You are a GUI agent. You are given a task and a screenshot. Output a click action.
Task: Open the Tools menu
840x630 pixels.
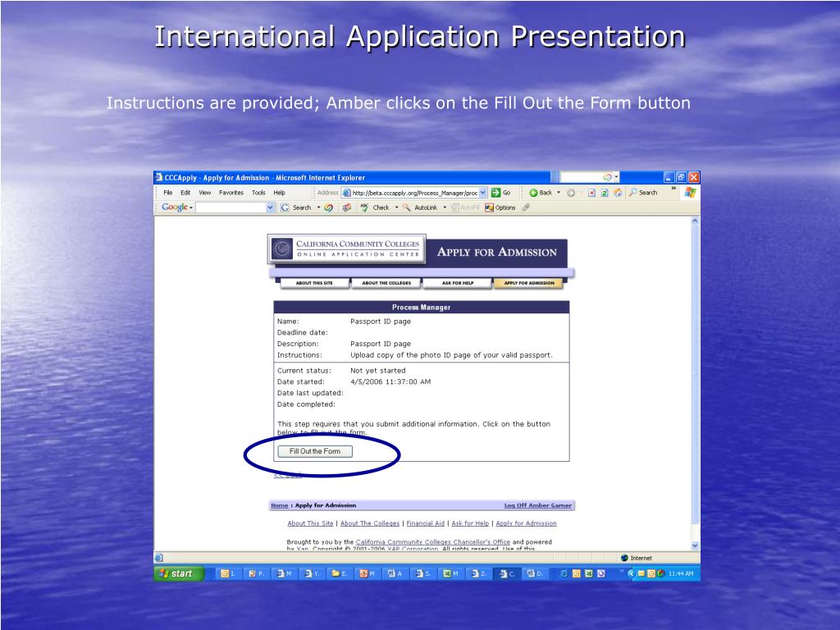(258, 193)
